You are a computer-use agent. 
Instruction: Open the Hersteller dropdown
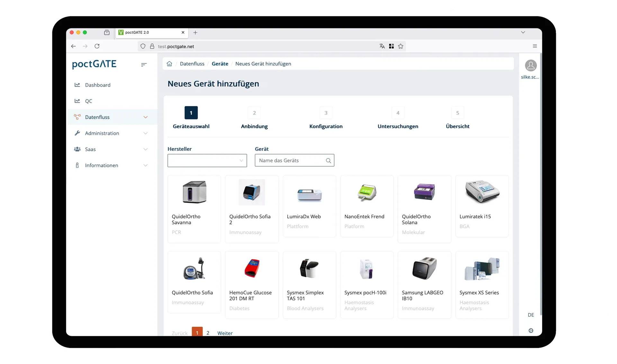click(x=207, y=160)
